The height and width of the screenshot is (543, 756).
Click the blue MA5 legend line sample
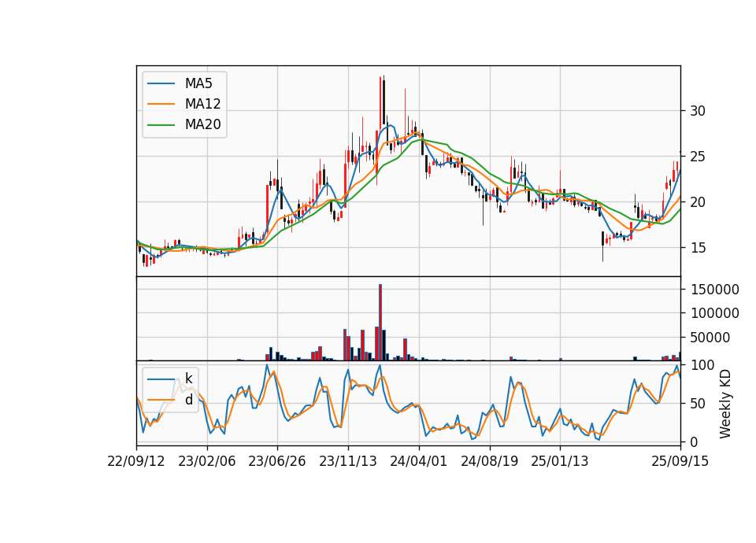tap(161, 83)
